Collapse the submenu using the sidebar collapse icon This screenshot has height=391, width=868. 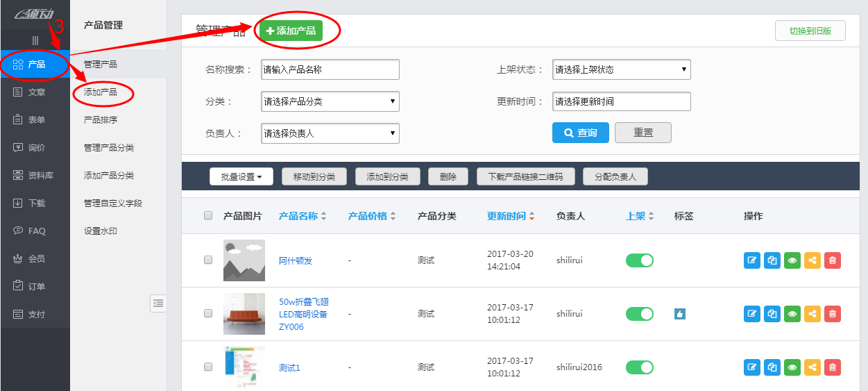tap(158, 303)
